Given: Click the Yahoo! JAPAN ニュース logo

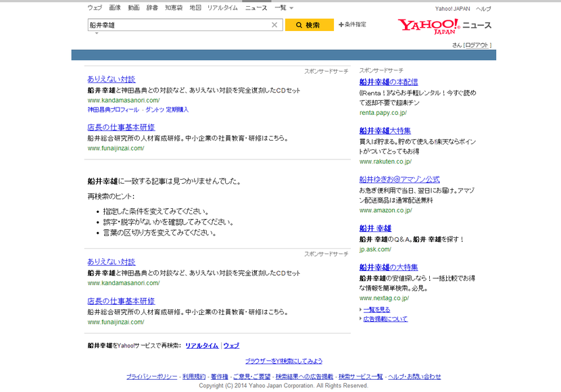Looking at the screenshot, I should point(445,26).
